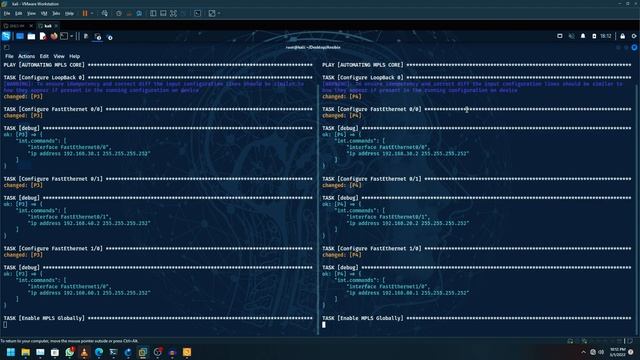Select the active terminal window in Kali panel
Viewport: 640px width, 360px height.
click(98, 37)
